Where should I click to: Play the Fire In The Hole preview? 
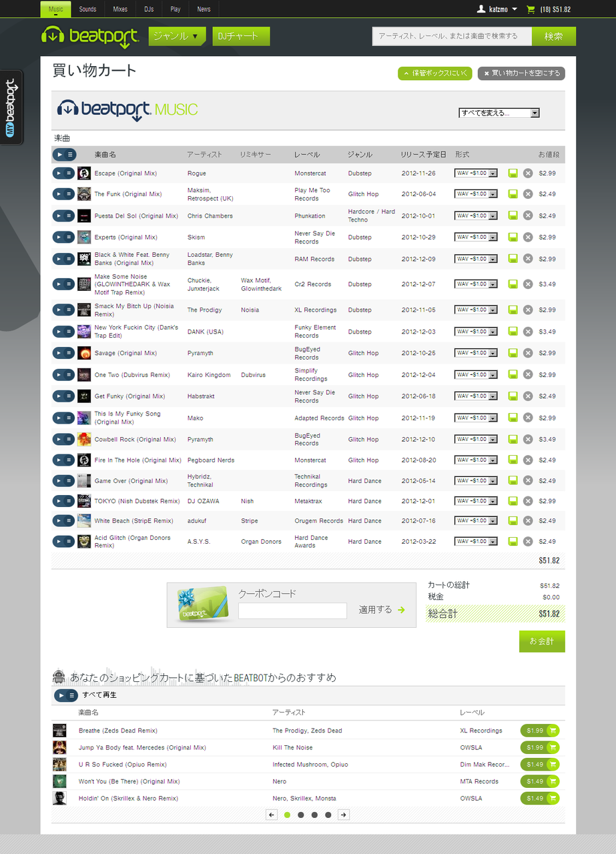pos(59,460)
